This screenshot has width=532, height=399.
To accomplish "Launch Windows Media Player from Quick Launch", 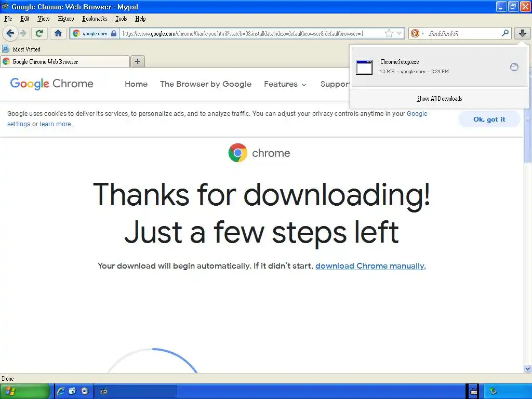I will click(x=85, y=391).
